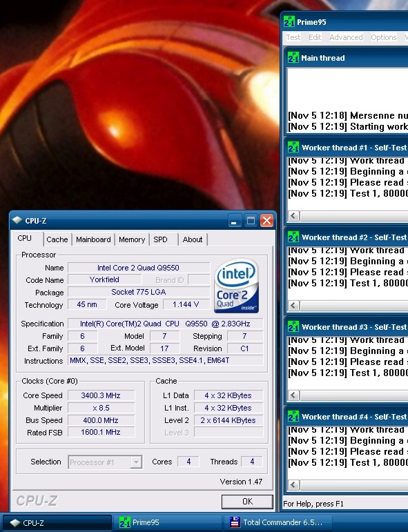Click the Specification field text
The width and height of the screenshot is (408, 532).
click(165, 324)
